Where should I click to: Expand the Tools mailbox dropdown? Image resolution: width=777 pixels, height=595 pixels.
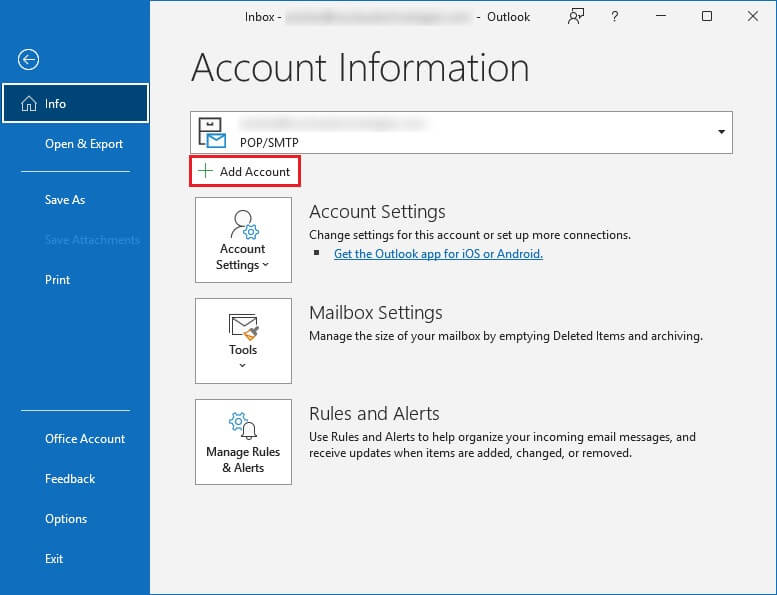pos(243,340)
